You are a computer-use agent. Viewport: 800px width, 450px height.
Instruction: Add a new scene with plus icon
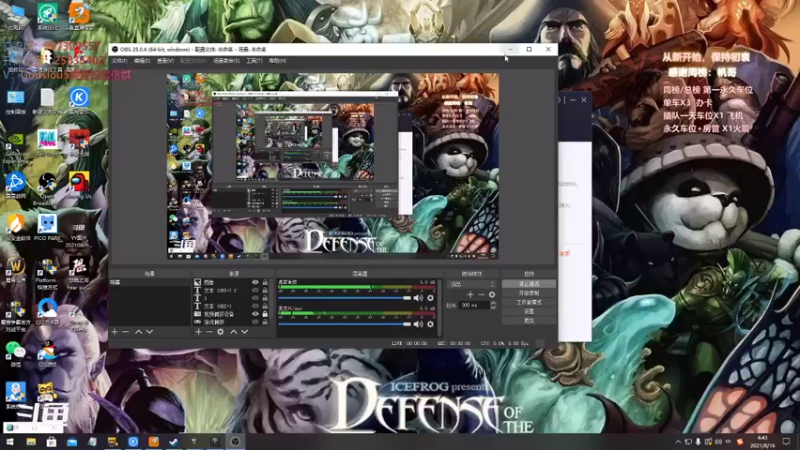point(114,332)
